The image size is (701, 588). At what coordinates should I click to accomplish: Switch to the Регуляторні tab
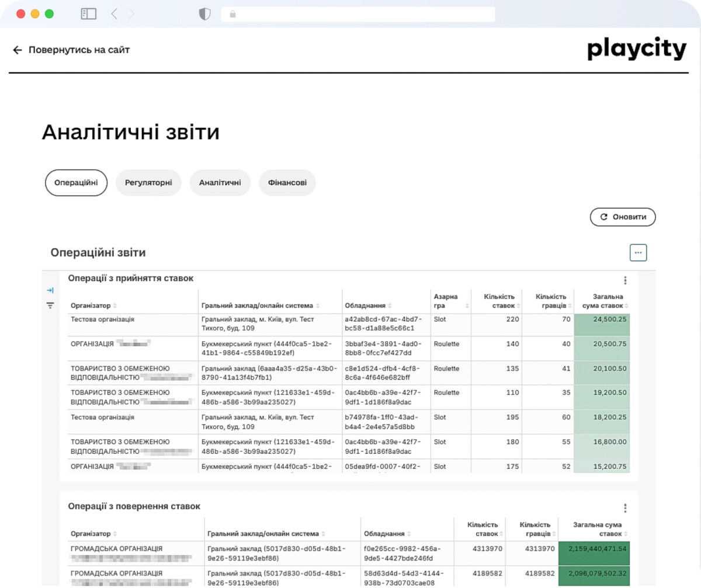(x=148, y=182)
